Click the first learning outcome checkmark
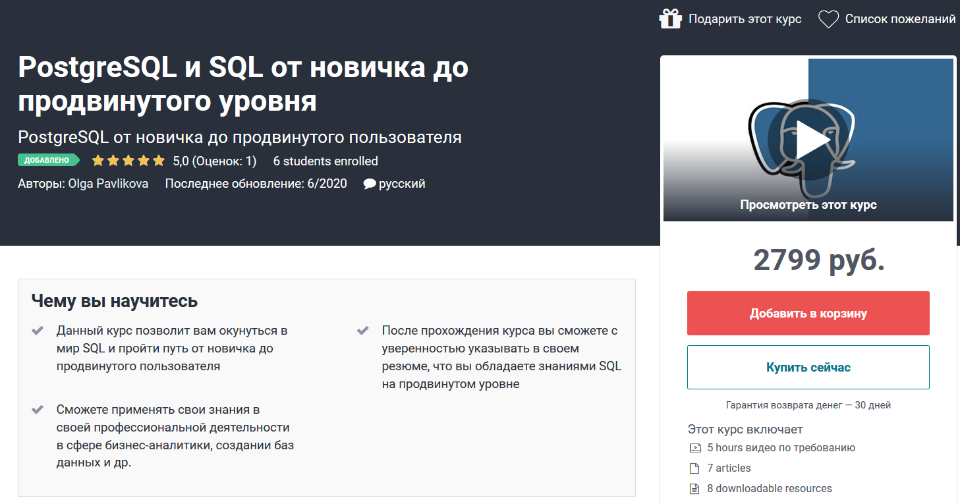 click(38, 330)
